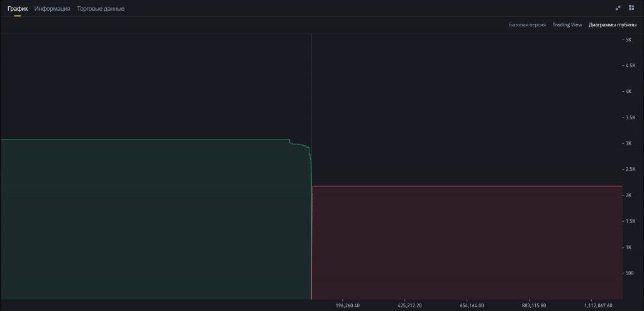
Task: Click inside the red asks depth area
Action: 465,245
